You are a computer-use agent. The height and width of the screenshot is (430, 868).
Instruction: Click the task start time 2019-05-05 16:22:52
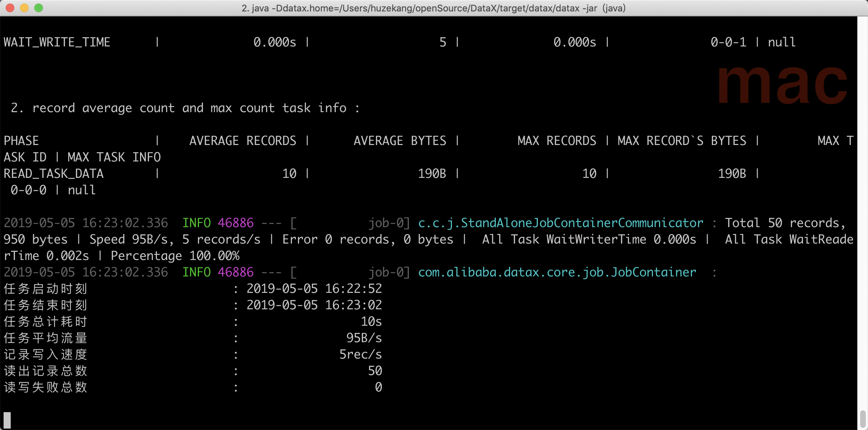[x=314, y=289]
